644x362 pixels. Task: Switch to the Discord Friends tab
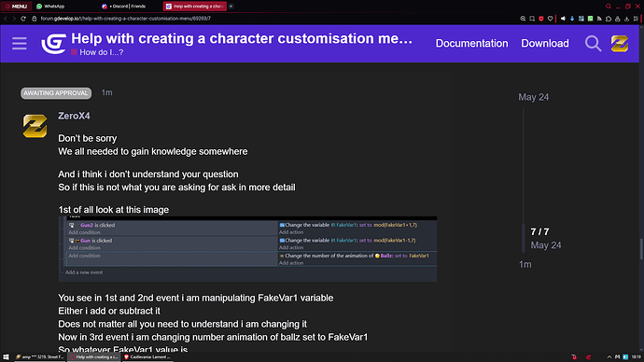127,7
